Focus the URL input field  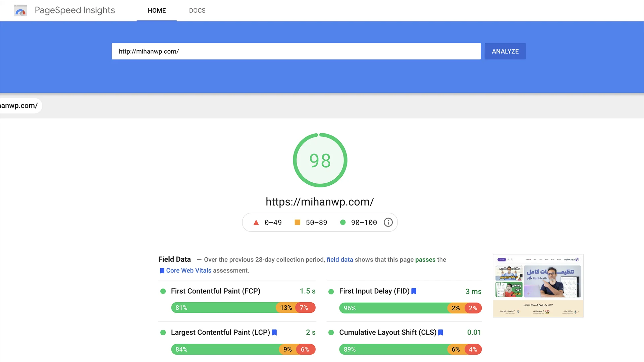click(x=296, y=51)
